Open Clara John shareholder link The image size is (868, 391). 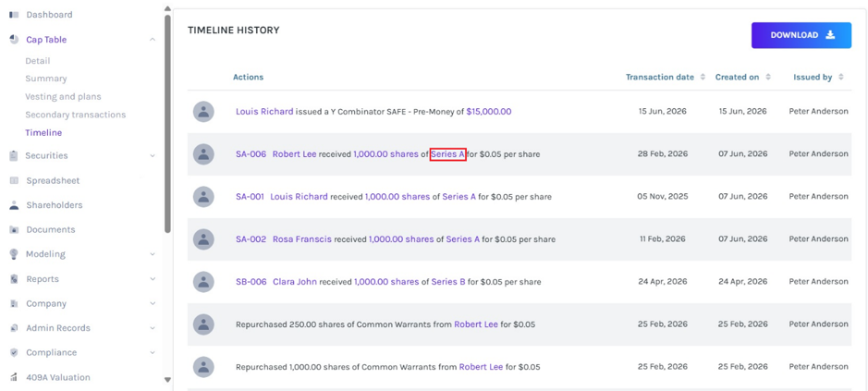click(295, 282)
